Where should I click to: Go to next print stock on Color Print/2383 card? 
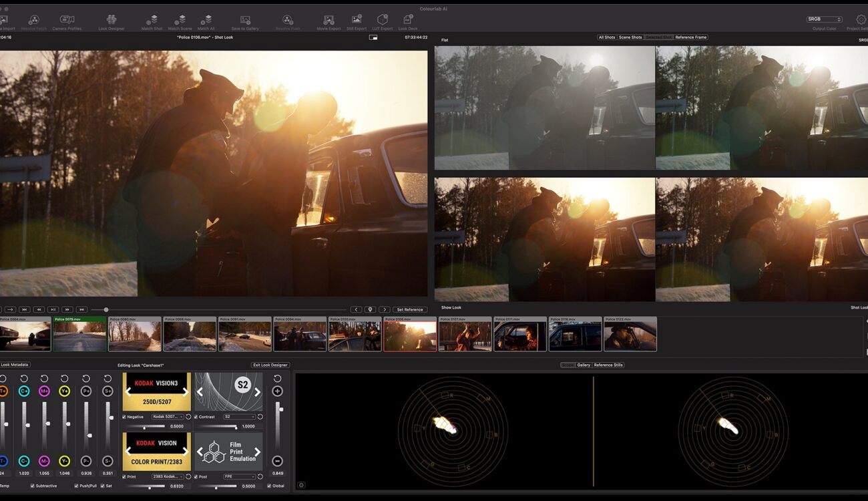pos(186,452)
